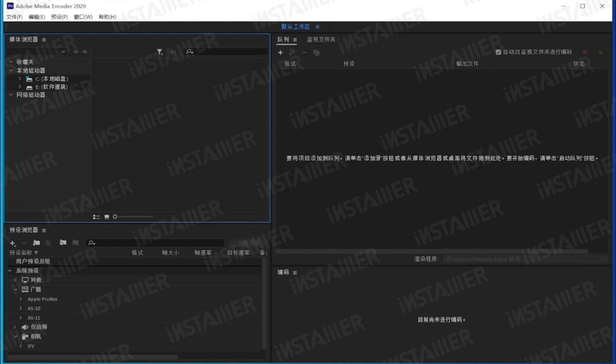Add a source with queue plus icon
Image resolution: width=616 pixels, height=364 pixels.
pyautogui.click(x=280, y=52)
